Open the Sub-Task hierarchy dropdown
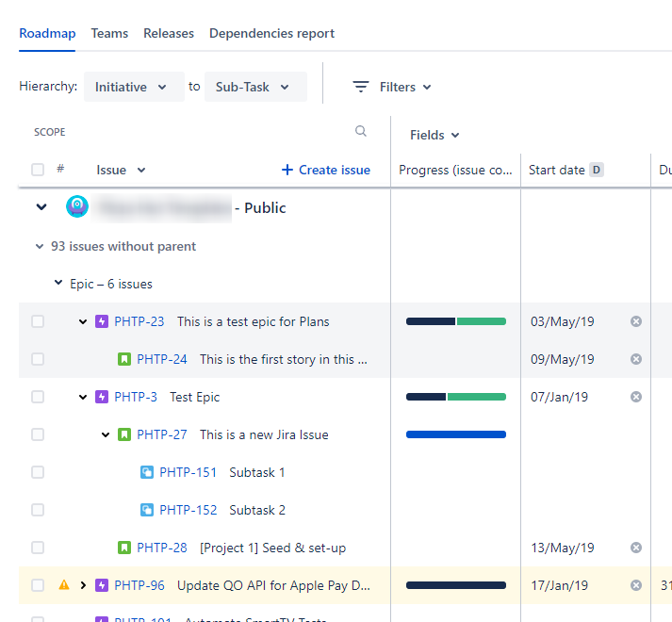Image resolution: width=672 pixels, height=622 pixels. pyautogui.click(x=255, y=87)
